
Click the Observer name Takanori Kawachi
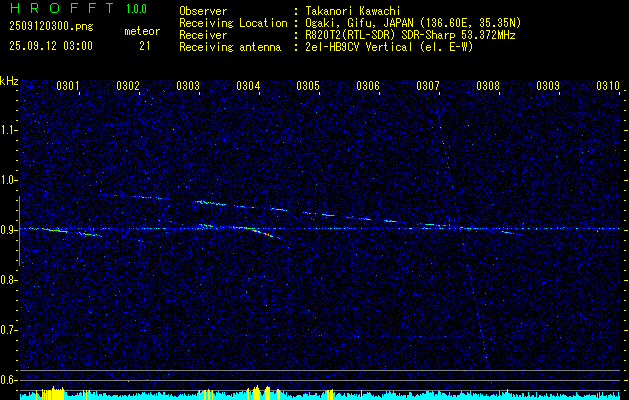353,11
